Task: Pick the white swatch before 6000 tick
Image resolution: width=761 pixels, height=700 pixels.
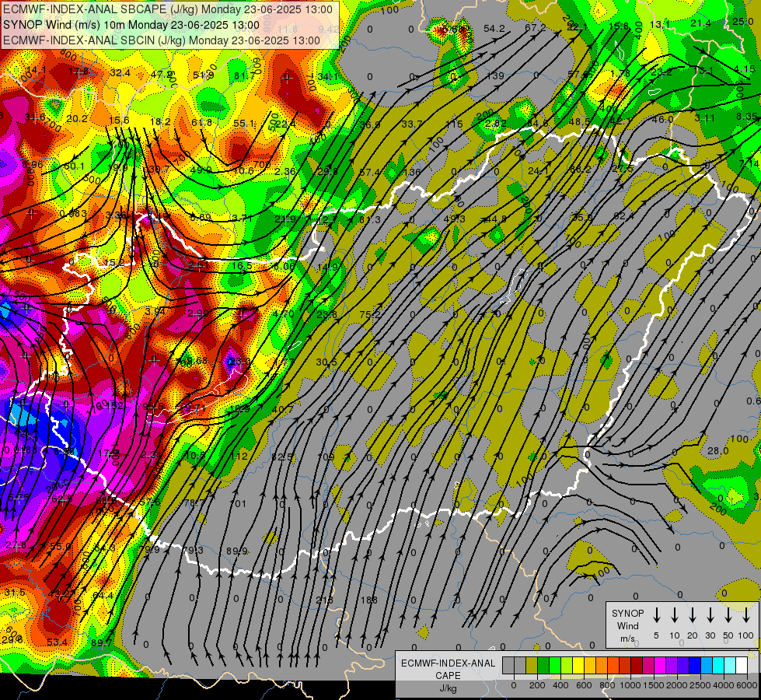Action: tap(742, 666)
